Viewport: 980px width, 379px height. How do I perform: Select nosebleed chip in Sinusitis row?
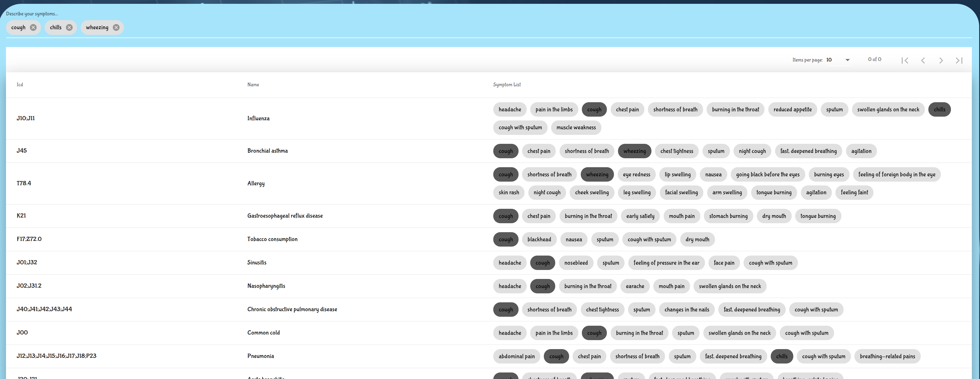pyautogui.click(x=576, y=263)
